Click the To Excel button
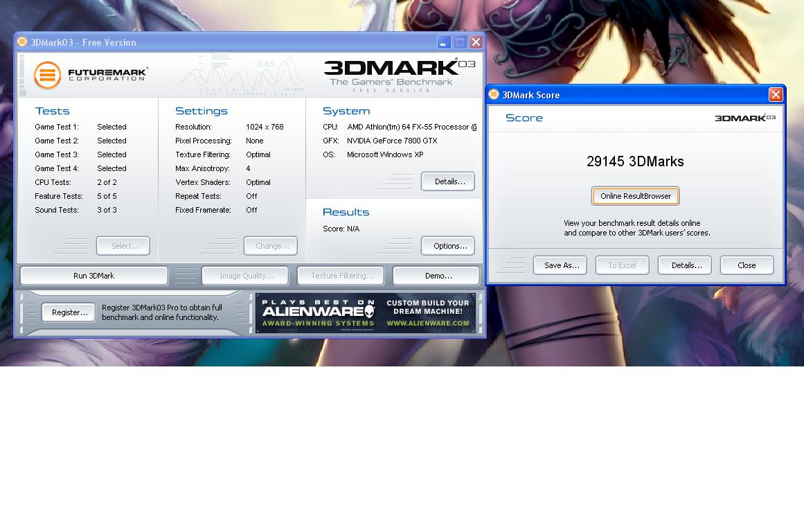The width and height of the screenshot is (804, 532). 623,265
